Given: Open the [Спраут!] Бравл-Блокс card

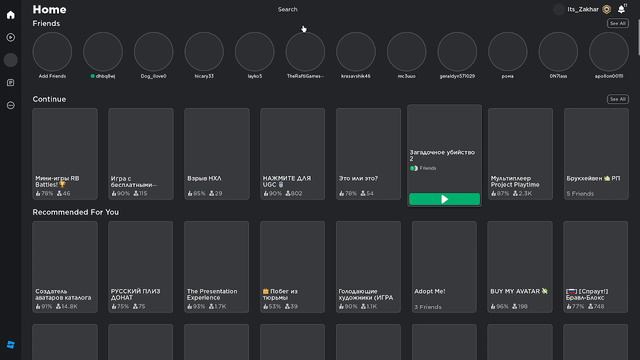Looking at the screenshot, I should point(596,267).
